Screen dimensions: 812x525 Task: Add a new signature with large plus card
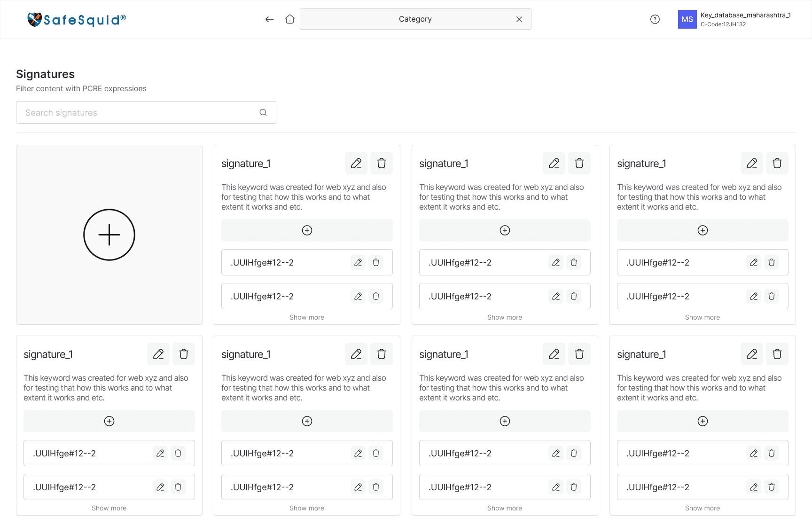coord(109,235)
